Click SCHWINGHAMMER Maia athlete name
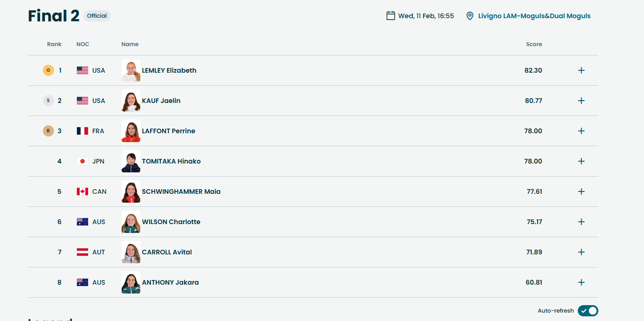This screenshot has width=644, height=321. (181, 191)
